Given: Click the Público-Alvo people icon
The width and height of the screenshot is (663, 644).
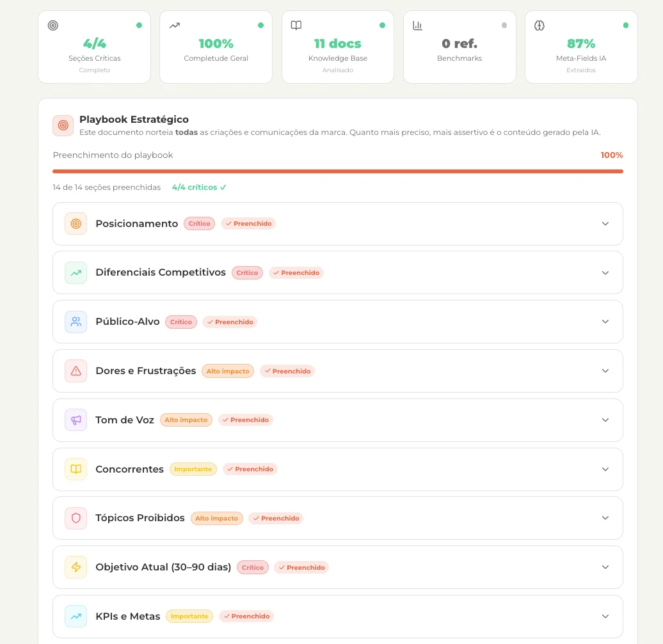Looking at the screenshot, I should coord(76,322).
